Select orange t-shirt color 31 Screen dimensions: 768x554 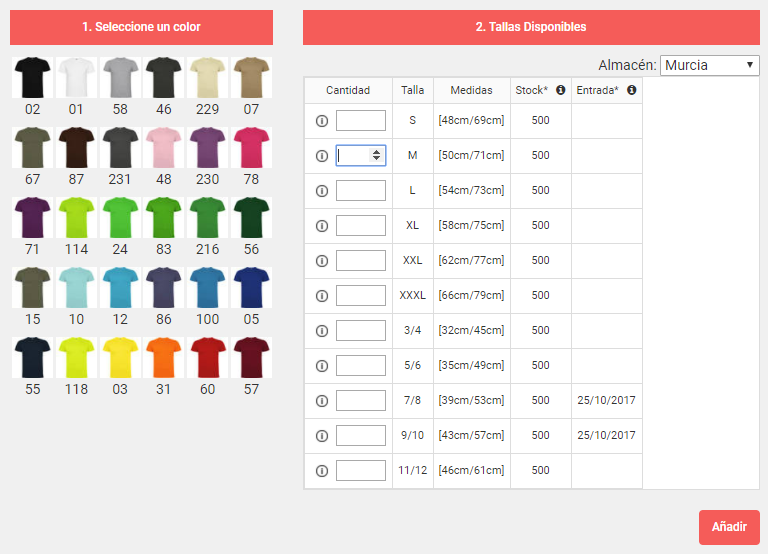click(x=164, y=358)
